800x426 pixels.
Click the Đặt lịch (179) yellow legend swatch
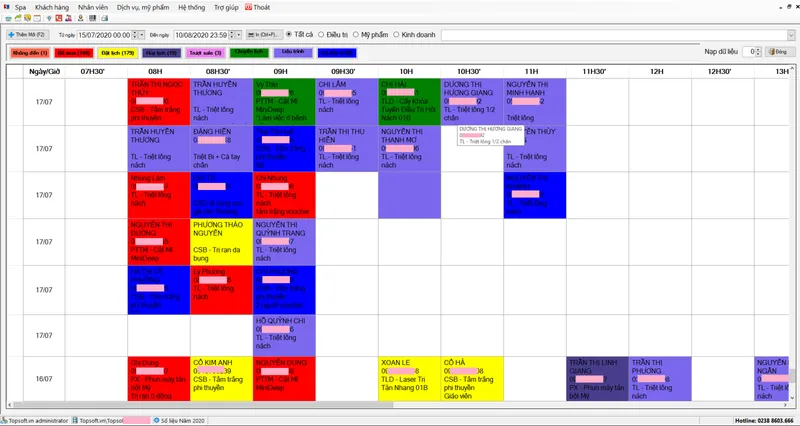[118, 53]
